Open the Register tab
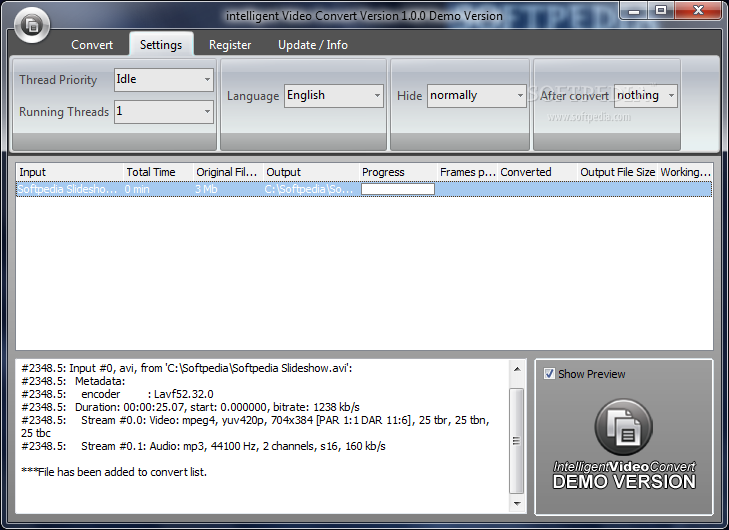Screen dimensions: 729x530 coord(230,45)
